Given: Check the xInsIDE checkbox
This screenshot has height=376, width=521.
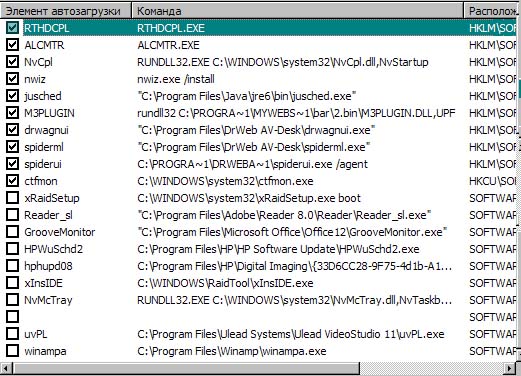Looking at the screenshot, I should coord(12,283).
